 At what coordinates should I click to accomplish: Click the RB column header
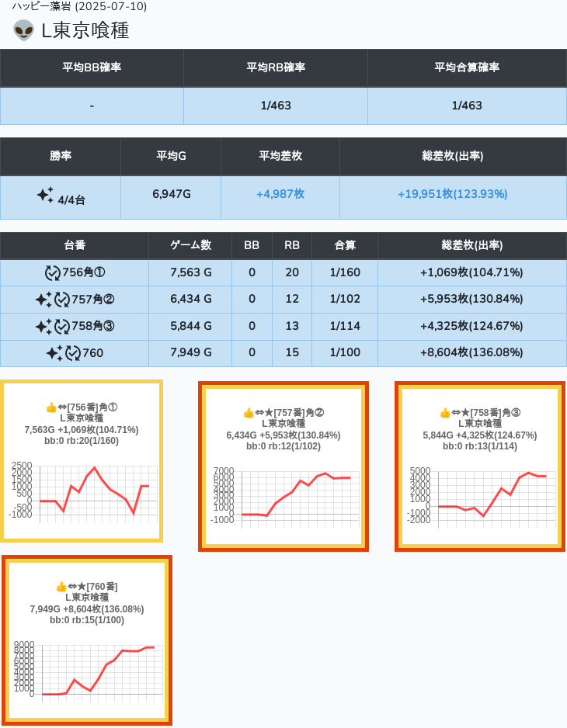pos(292,245)
